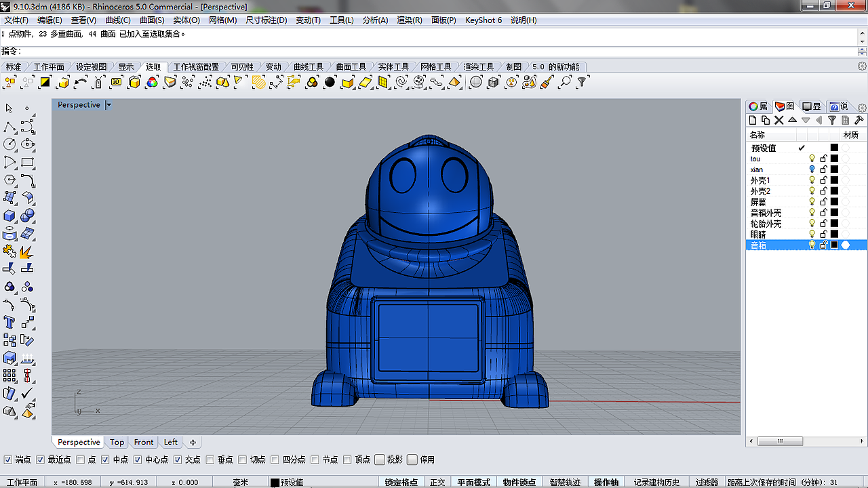Select the solid box tool
The width and height of the screenshot is (868, 488).
point(10,216)
